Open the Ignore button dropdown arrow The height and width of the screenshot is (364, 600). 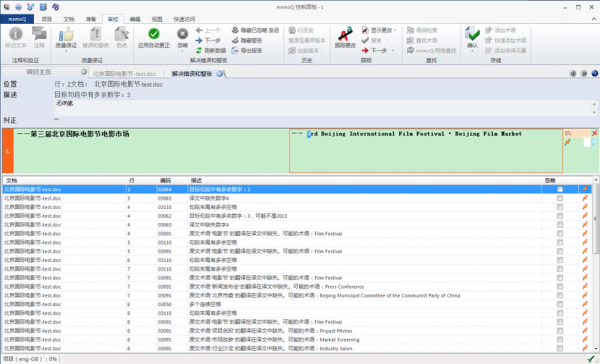[183, 51]
